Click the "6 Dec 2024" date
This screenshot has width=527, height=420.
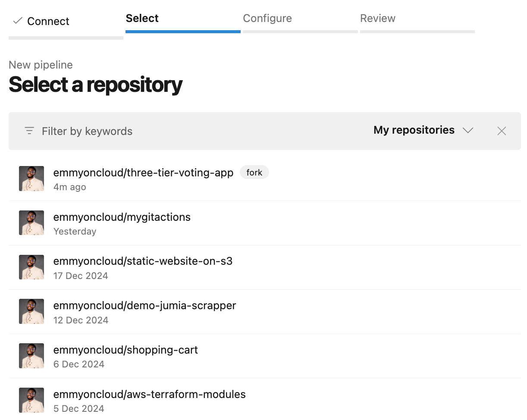point(79,364)
